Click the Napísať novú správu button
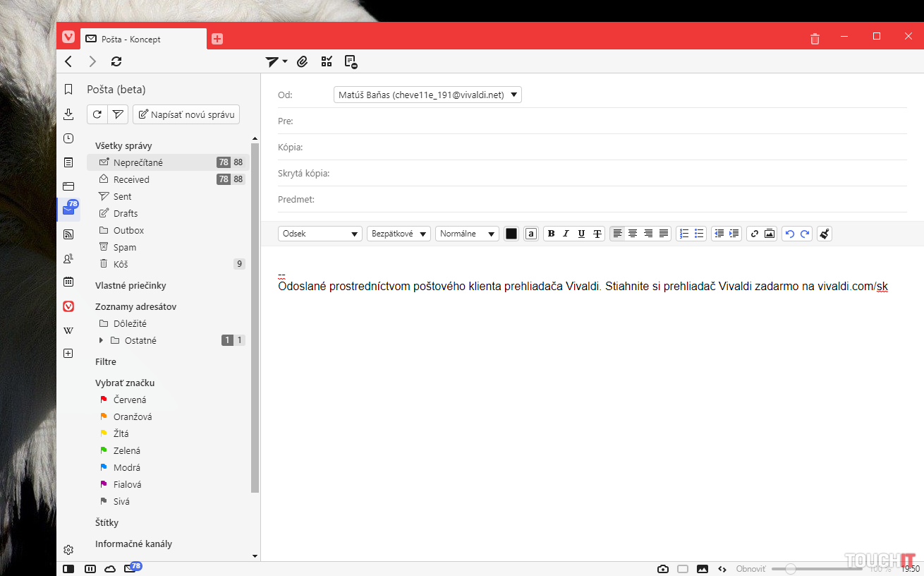Viewport: 924px width, 576px height. tap(186, 114)
